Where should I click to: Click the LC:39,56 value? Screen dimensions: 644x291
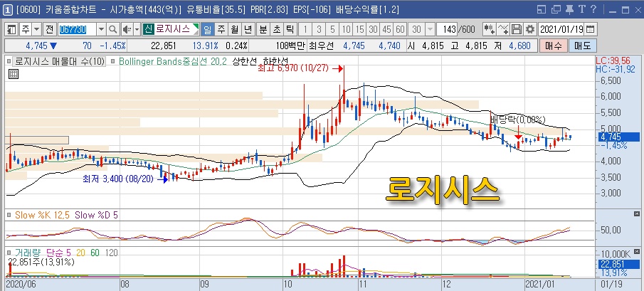[614, 61]
